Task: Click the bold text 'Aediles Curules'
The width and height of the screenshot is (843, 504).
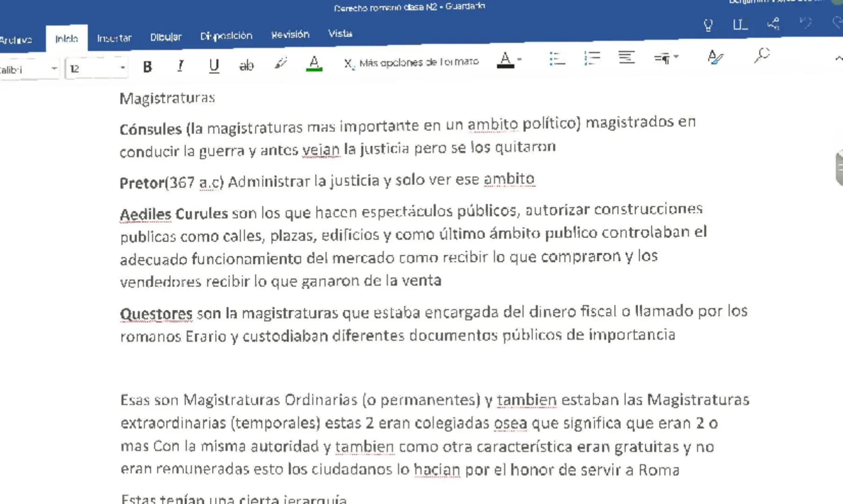Action: coord(174,214)
